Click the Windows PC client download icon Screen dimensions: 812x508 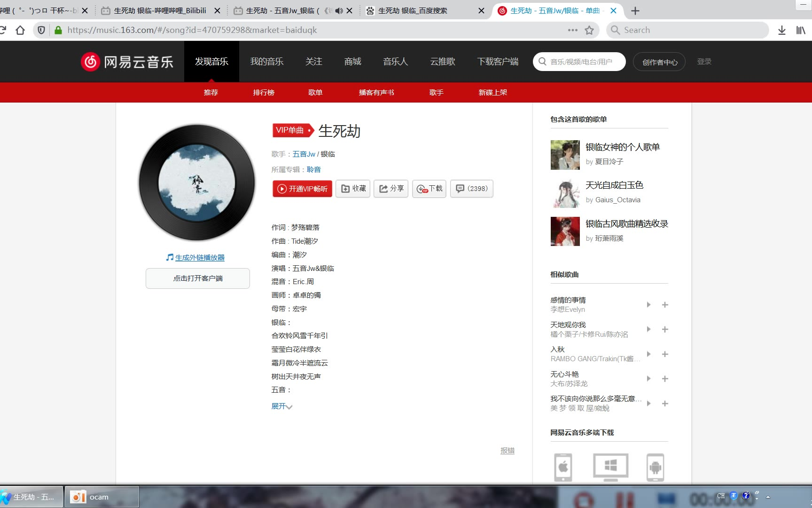pos(610,467)
